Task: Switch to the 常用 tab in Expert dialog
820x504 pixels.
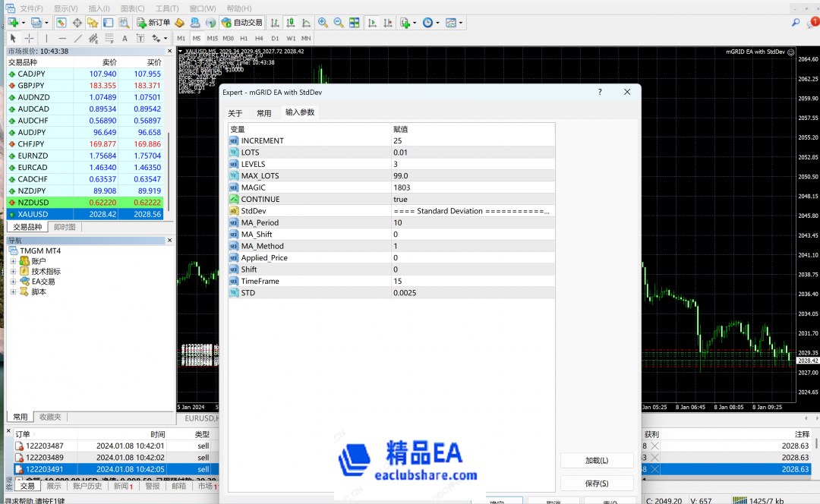Action: coord(263,113)
